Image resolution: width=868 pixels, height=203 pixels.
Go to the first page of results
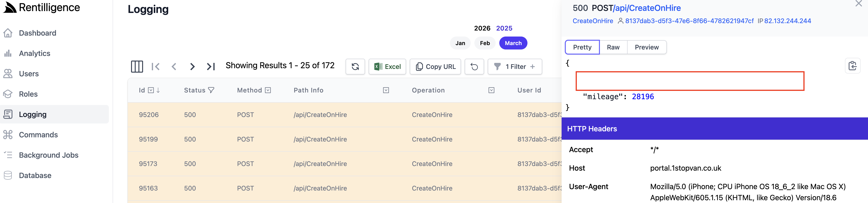pyautogui.click(x=155, y=67)
